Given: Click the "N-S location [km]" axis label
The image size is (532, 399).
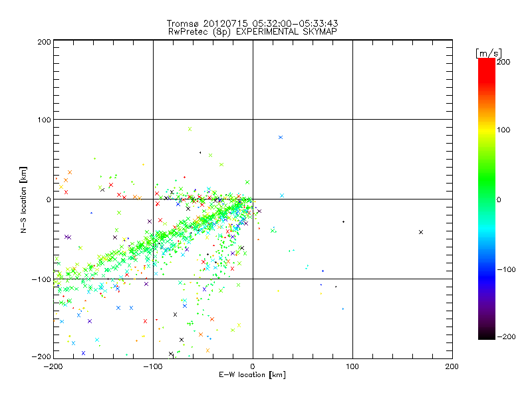Looking at the screenshot, I should (x=23, y=199).
